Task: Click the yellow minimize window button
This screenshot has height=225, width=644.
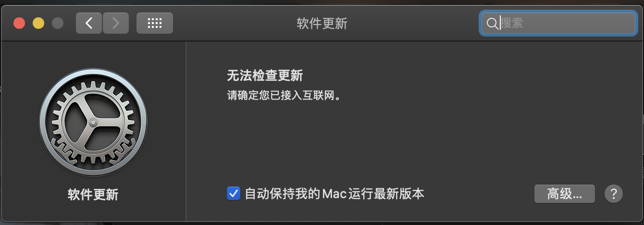Action: (x=38, y=23)
